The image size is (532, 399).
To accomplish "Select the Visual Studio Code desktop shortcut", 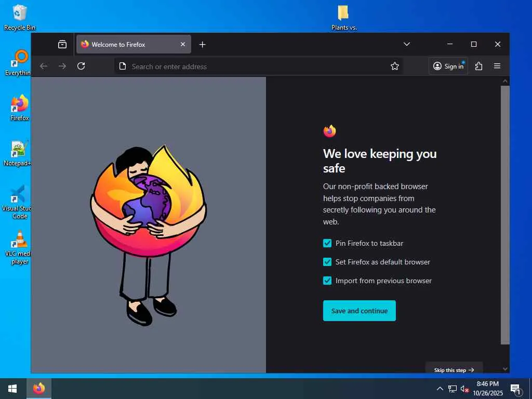I will 17,202.
